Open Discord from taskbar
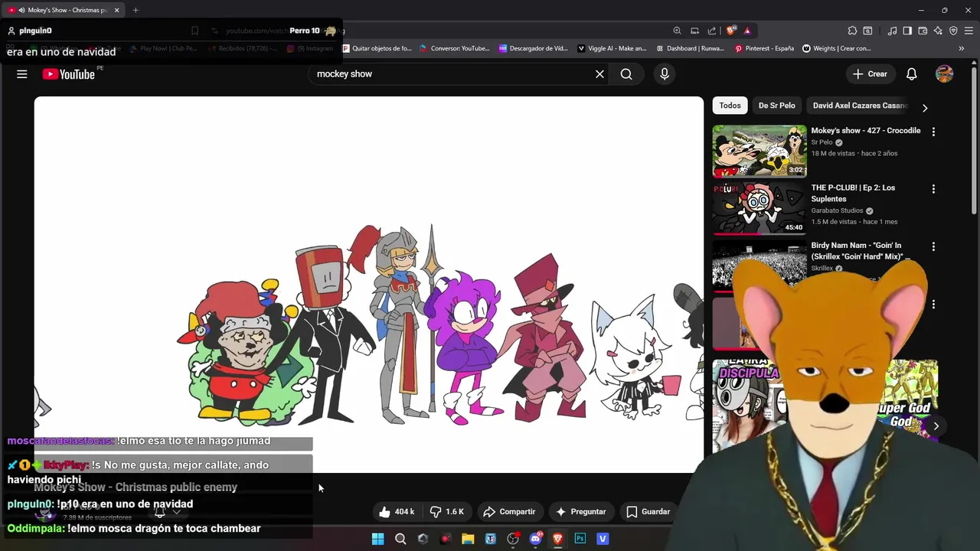 point(535,539)
